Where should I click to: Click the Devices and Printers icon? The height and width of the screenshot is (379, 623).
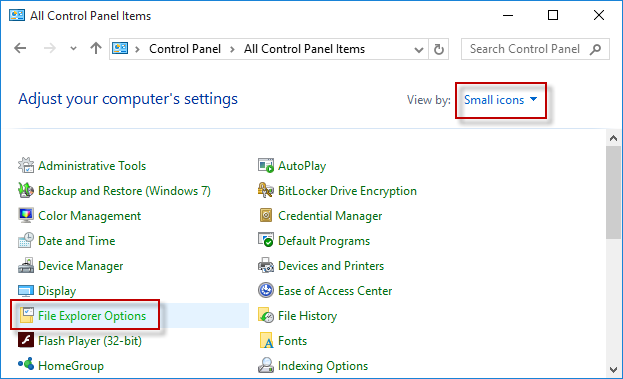click(x=266, y=265)
